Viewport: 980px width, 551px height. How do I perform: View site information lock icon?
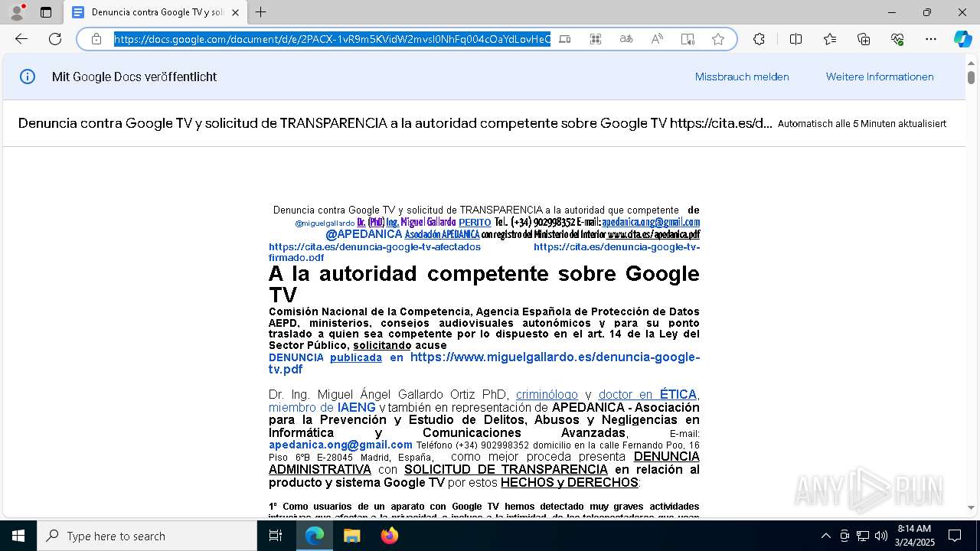[x=96, y=39]
